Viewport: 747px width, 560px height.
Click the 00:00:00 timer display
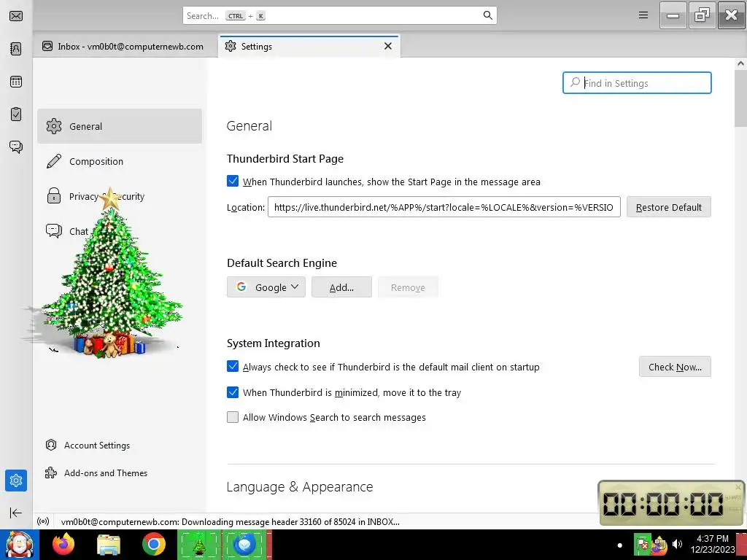[663, 503]
